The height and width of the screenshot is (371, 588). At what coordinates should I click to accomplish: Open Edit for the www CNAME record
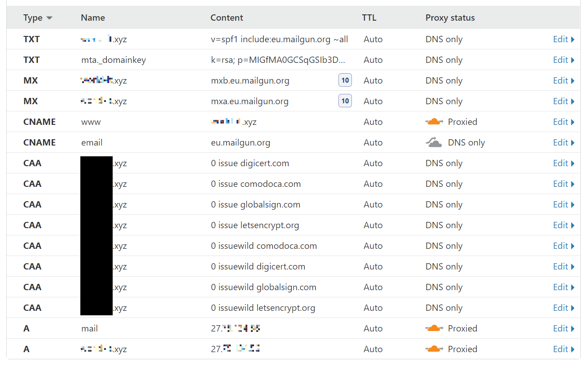(x=563, y=122)
